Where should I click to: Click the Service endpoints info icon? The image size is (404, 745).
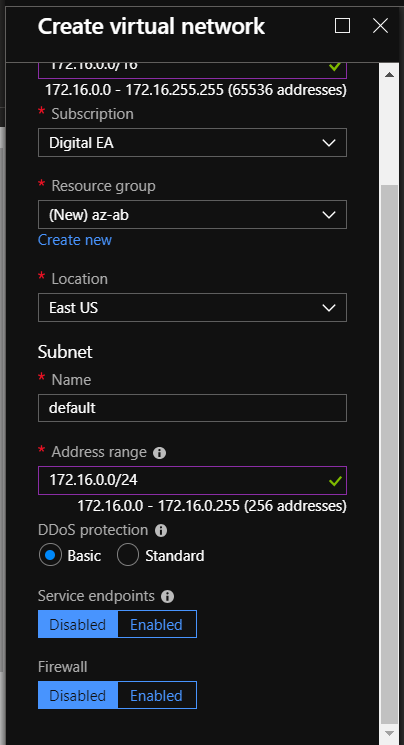click(167, 597)
